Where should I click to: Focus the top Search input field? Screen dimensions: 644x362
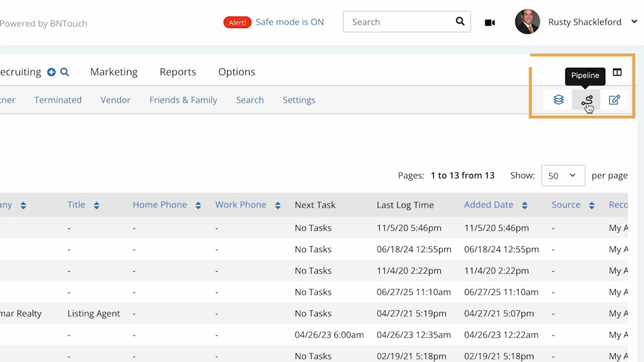click(407, 22)
